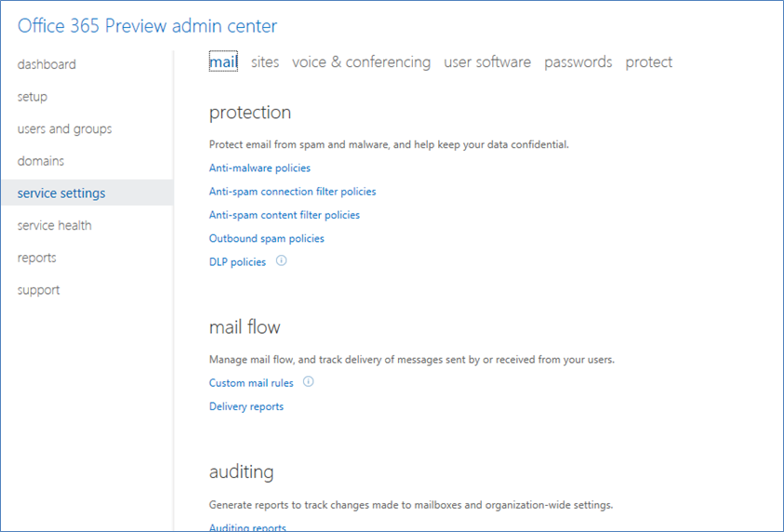Viewport: 784px width, 532px height.
Task: Open the Delivery reports link
Action: (x=246, y=406)
